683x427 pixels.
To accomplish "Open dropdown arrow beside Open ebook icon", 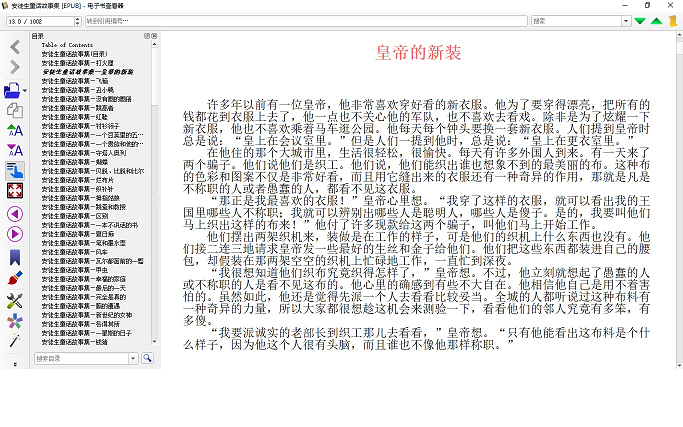I will (23, 90).
